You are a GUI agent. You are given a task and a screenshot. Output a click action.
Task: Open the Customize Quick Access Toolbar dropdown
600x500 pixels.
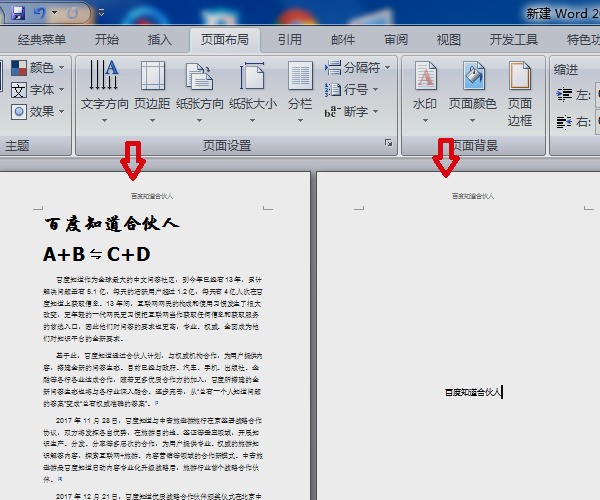pos(101,13)
